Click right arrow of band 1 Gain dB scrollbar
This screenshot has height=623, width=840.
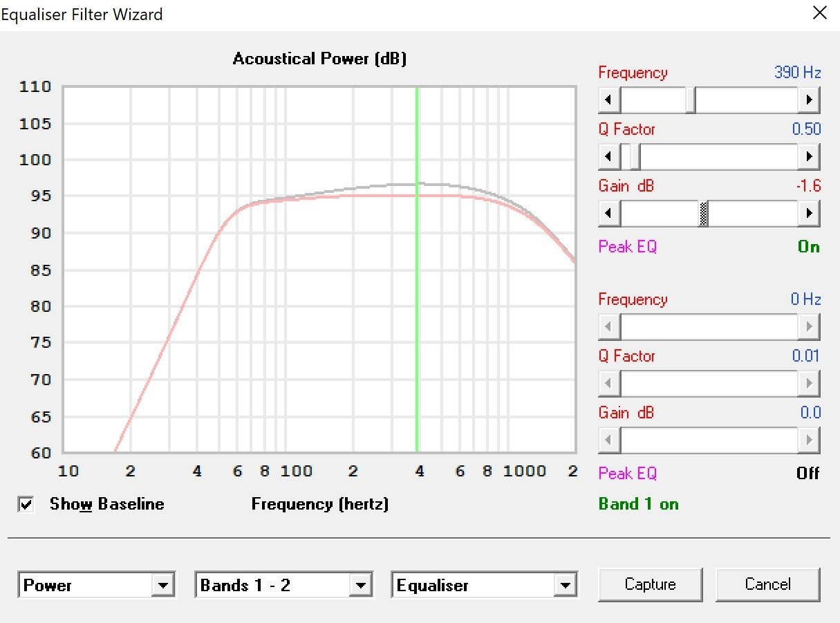tap(809, 214)
